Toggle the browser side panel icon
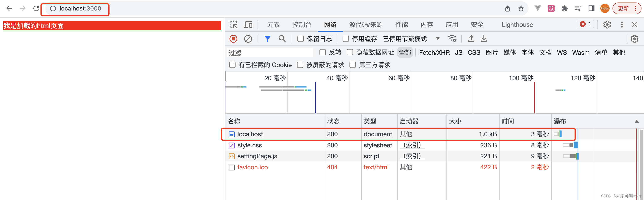Screen dimensions: 644x200 [x=591, y=8]
